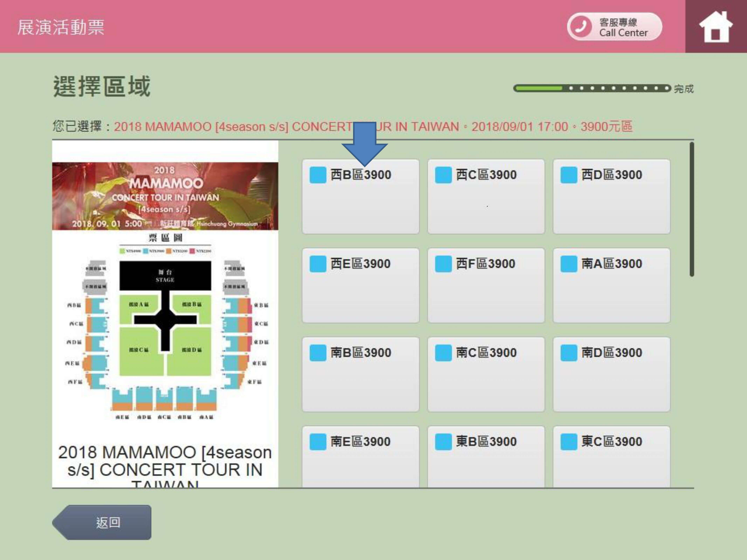Click the MAMAMOO concert banner image
The width and height of the screenshot is (747, 560).
click(165, 196)
